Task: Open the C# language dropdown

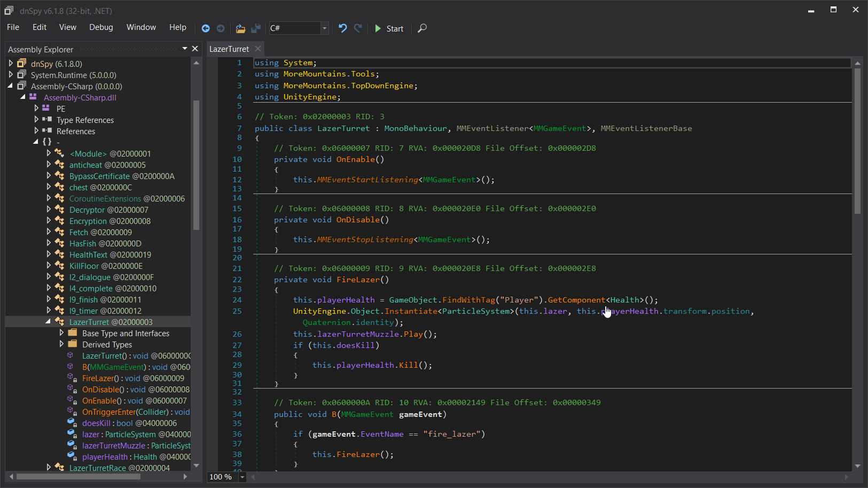Action: coord(325,28)
